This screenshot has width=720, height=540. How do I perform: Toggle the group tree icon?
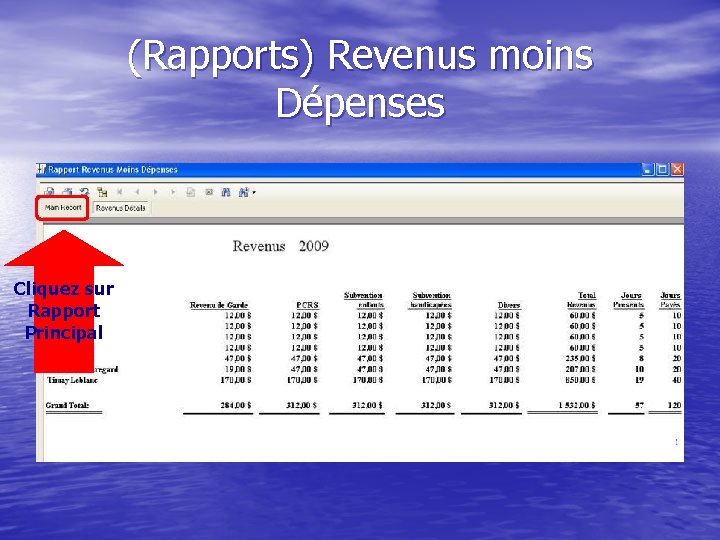pyautogui.click(x=102, y=192)
